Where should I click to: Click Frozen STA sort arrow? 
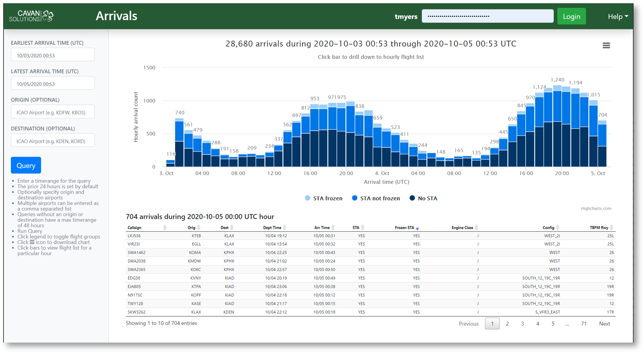pyautogui.click(x=417, y=228)
